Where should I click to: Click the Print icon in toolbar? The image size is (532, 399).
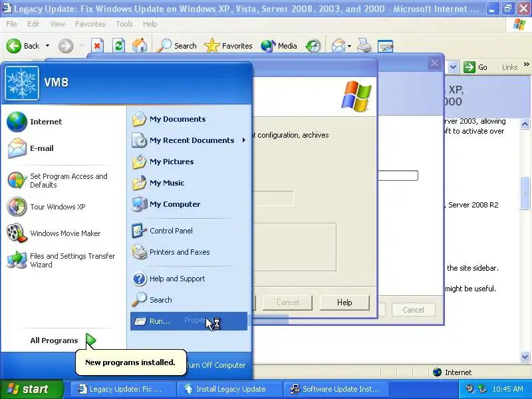point(364,46)
